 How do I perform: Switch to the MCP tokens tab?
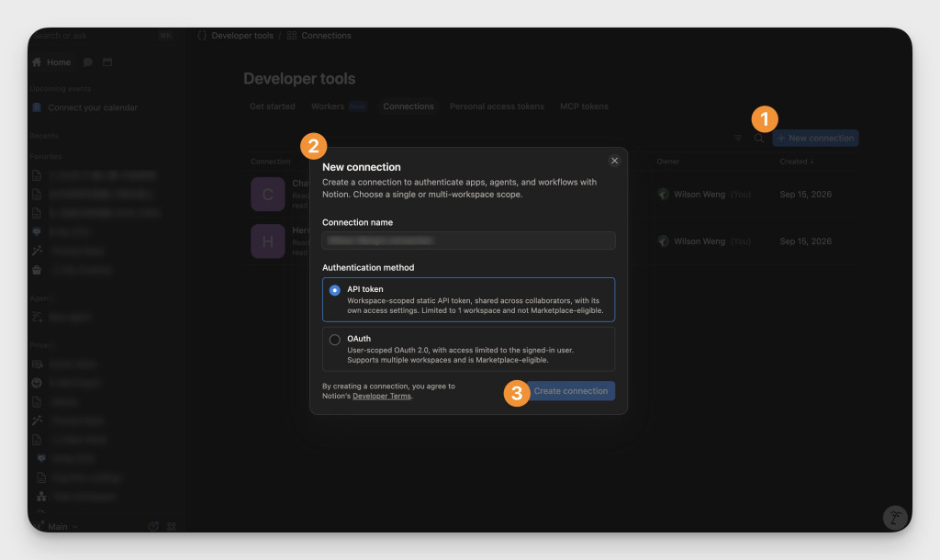[584, 106]
